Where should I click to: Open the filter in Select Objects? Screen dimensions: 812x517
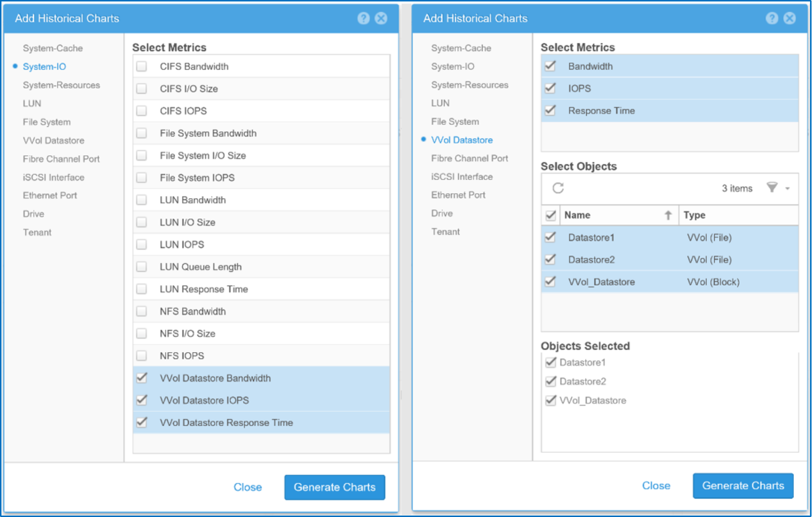pyautogui.click(x=772, y=188)
